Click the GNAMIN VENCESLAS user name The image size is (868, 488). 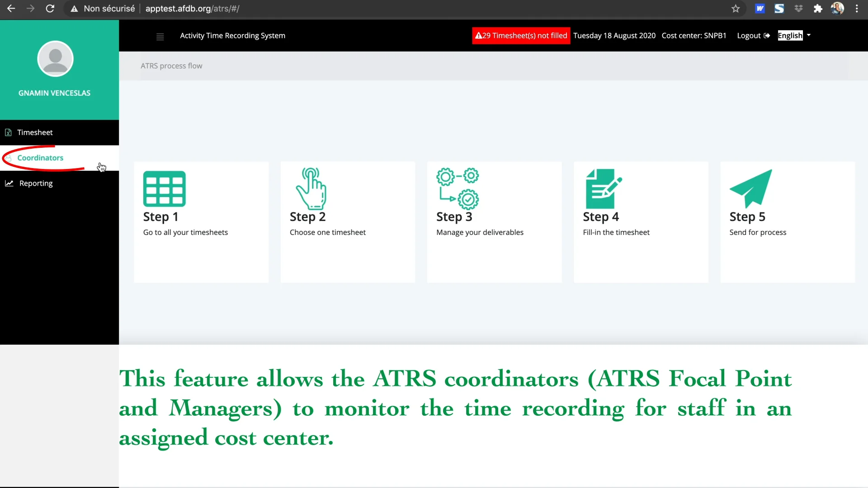(x=54, y=93)
